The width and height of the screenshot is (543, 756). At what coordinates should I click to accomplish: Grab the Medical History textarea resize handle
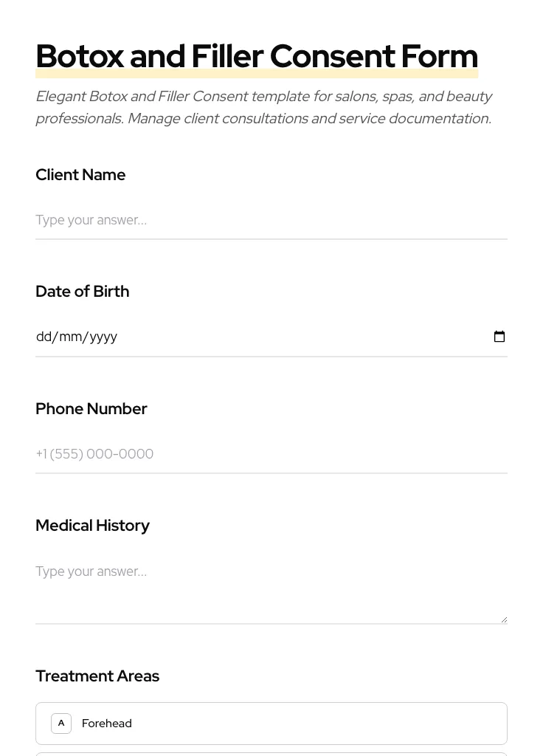(x=504, y=619)
